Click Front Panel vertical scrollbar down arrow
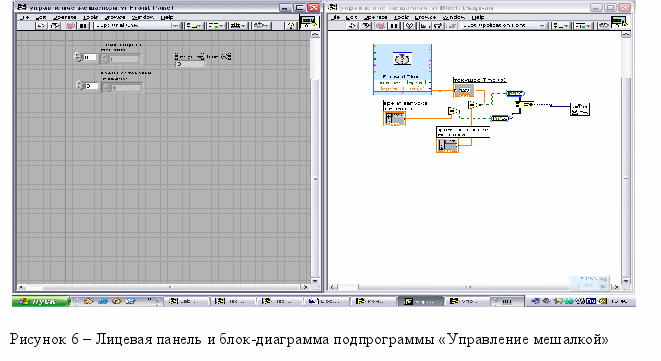The image size is (661, 361). (315, 280)
